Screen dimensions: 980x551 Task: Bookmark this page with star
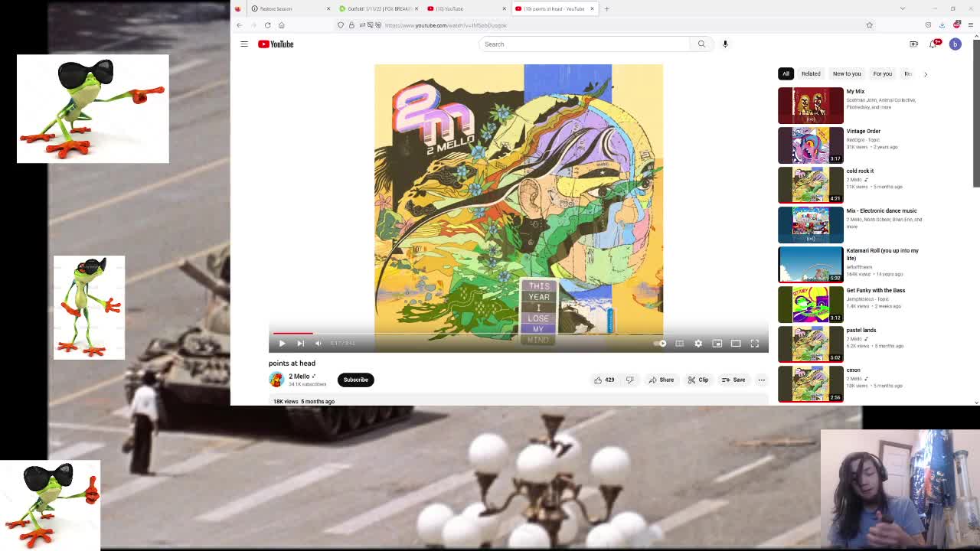pos(869,25)
